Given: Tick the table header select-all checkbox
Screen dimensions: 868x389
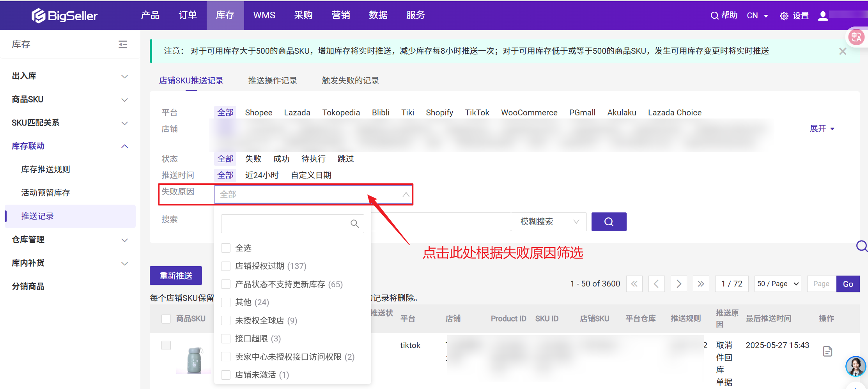Looking at the screenshot, I should [x=166, y=319].
